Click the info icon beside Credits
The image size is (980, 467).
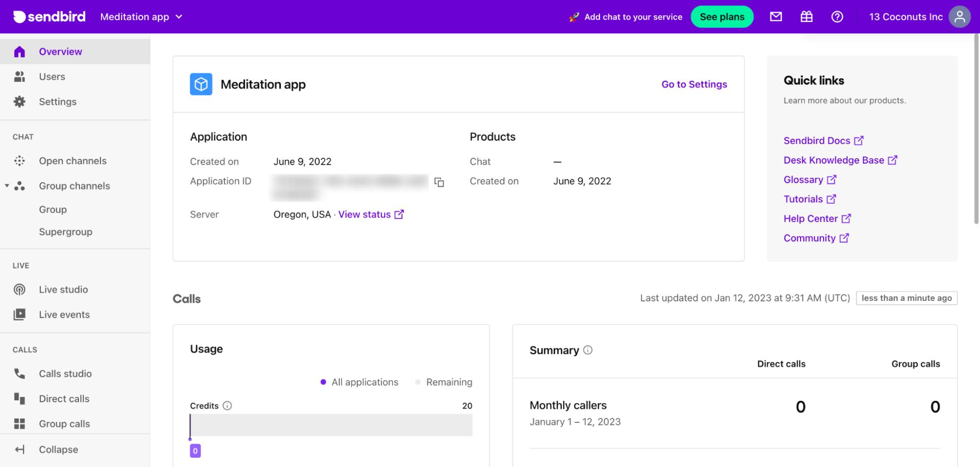[227, 406]
